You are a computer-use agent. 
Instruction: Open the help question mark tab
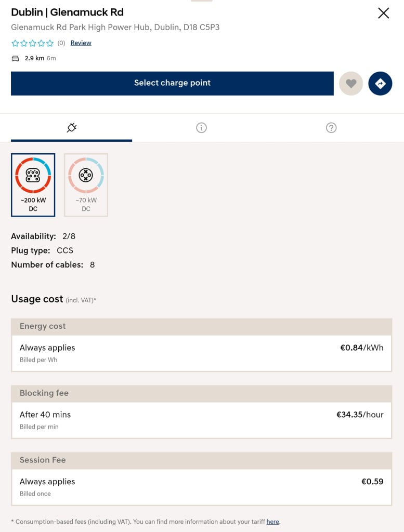click(x=331, y=127)
